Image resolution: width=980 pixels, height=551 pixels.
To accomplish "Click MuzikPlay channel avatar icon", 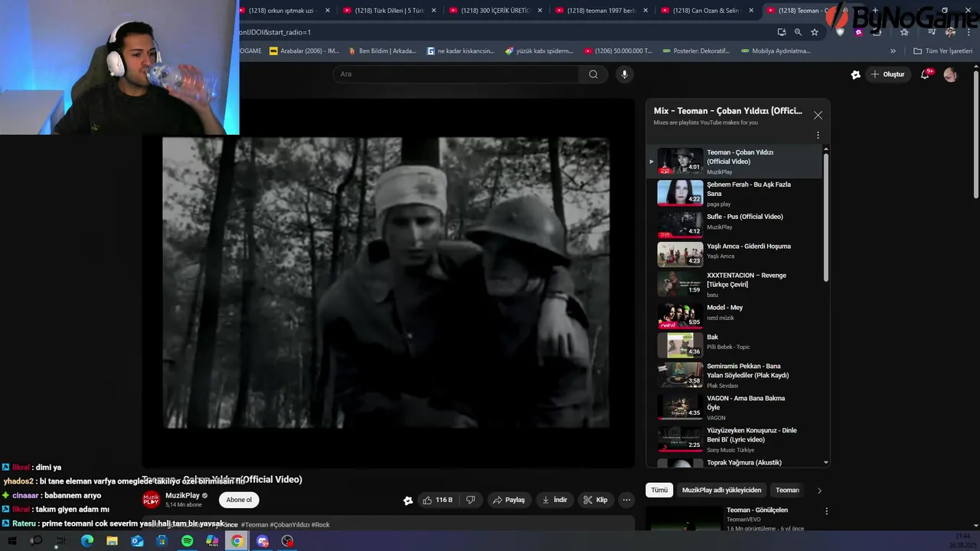I will pyautogui.click(x=151, y=500).
